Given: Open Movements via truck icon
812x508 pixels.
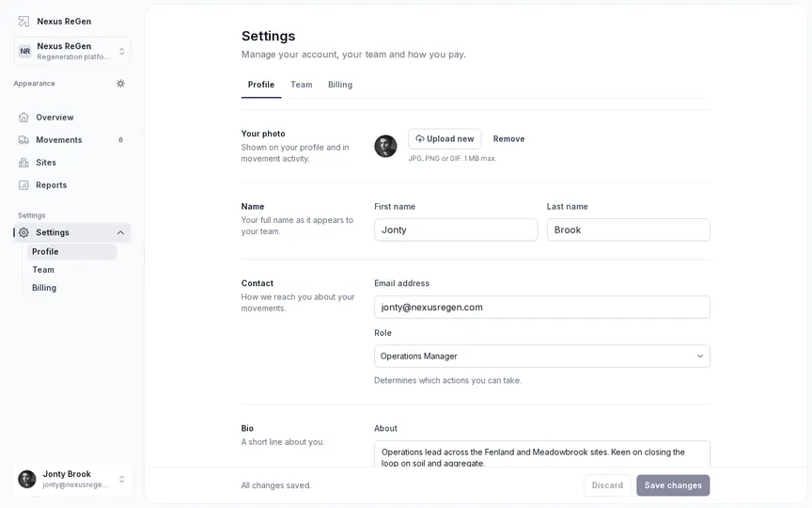Looking at the screenshot, I should pyautogui.click(x=23, y=140).
